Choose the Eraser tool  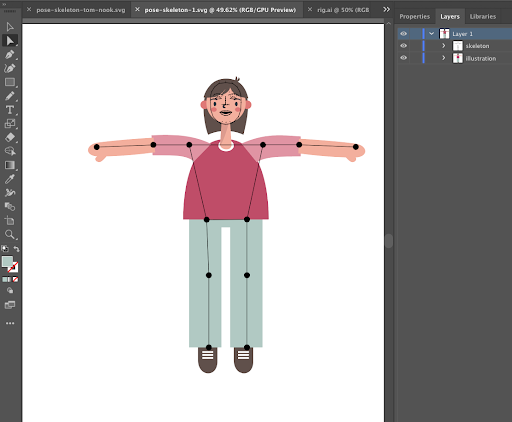[x=10, y=137]
